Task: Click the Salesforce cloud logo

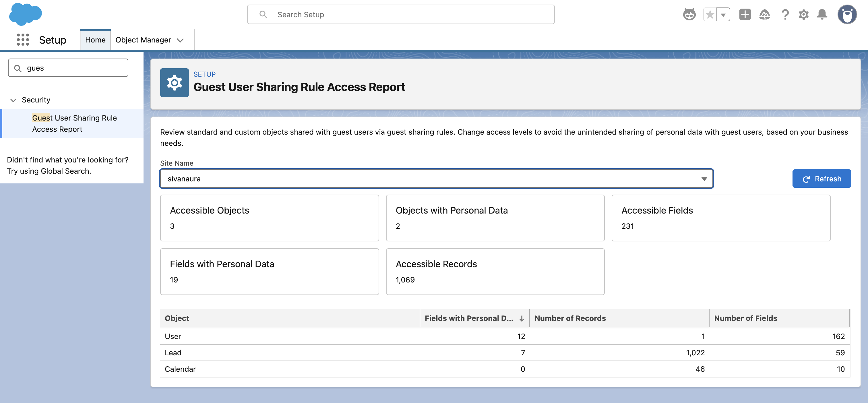Action: pyautogui.click(x=26, y=14)
